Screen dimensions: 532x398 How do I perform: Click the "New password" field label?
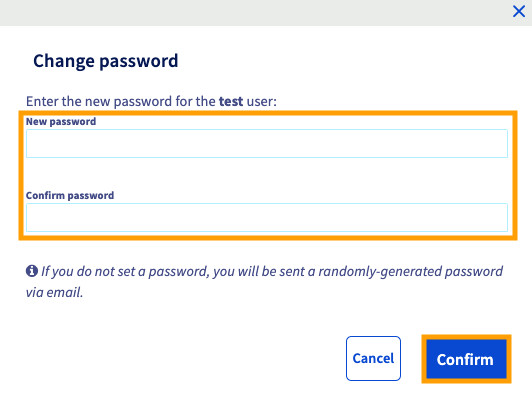(x=61, y=121)
